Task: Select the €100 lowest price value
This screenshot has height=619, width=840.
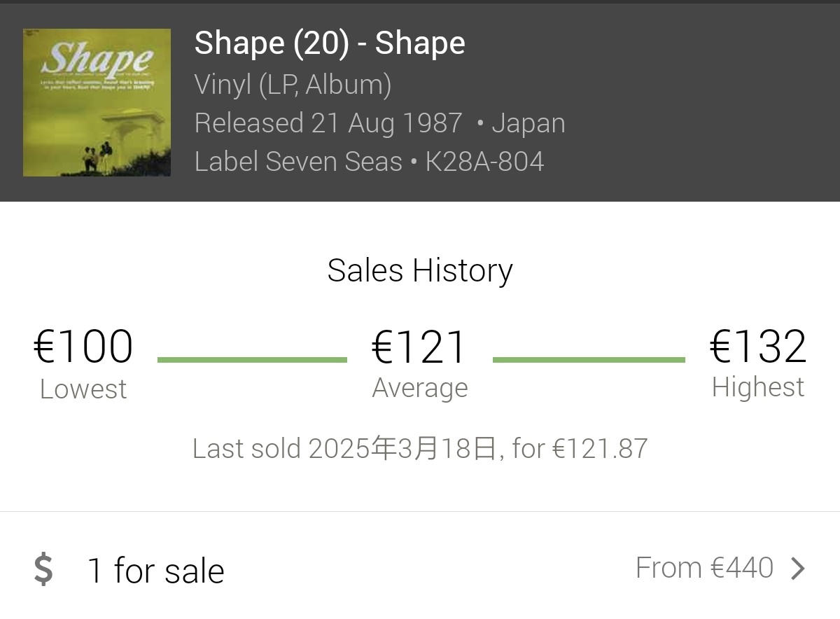Action: coord(83,347)
